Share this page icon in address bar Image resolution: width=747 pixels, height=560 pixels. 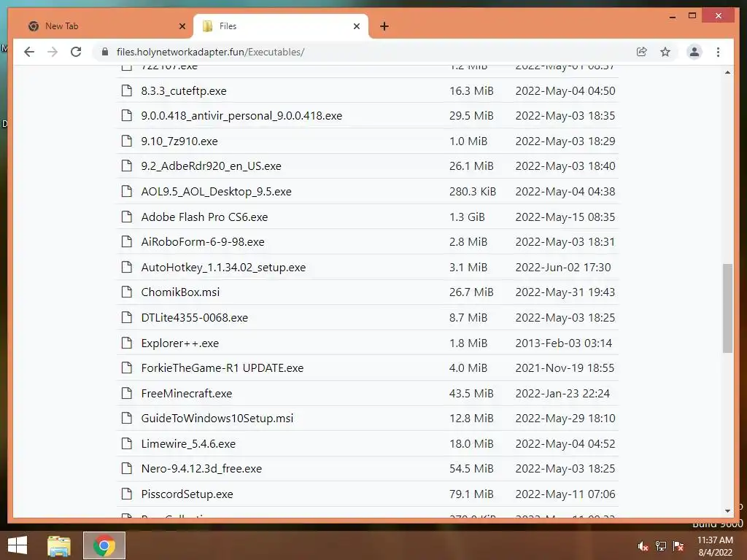[642, 52]
